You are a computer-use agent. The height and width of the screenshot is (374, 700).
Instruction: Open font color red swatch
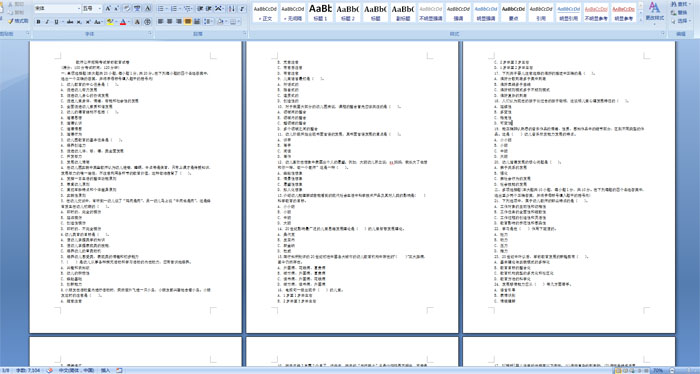[123, 22]
